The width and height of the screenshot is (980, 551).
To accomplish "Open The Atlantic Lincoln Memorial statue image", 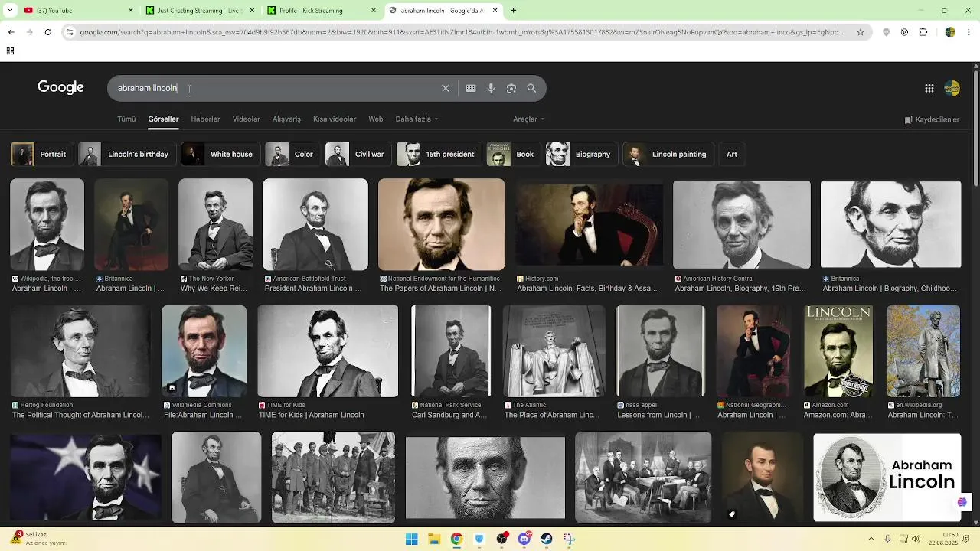I will tap(554, 351).
